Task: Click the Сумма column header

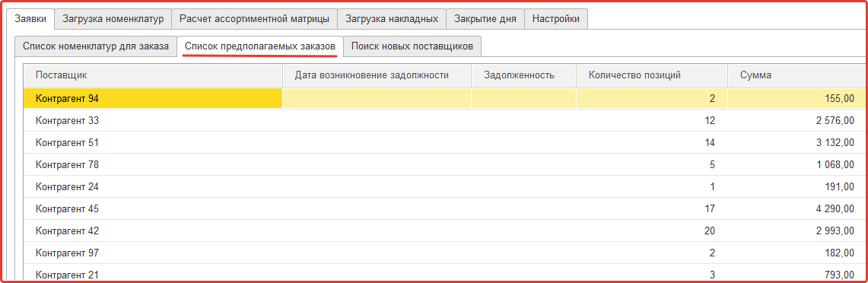Action: pos(797,75)
